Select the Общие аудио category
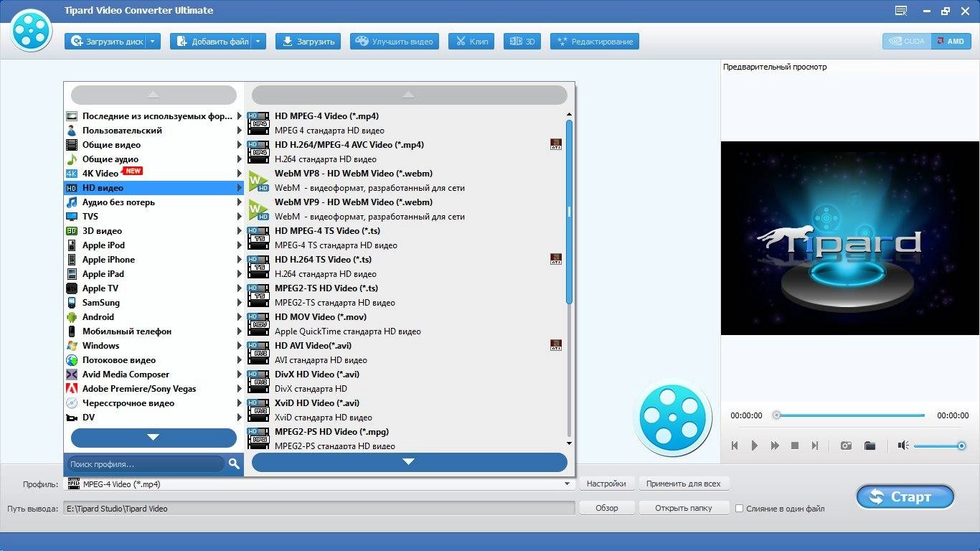Image resolution: width=980 pixels, height=551 pixels. (x=154, y=159)
